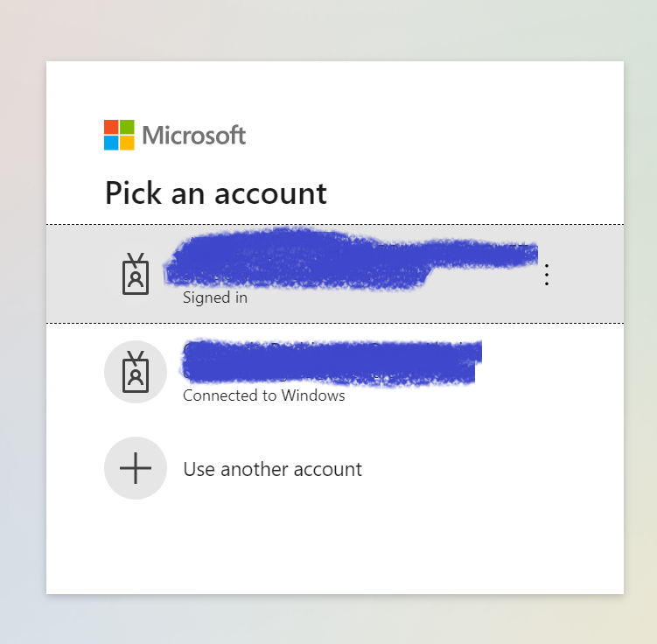Click the plus icon to add account
The image size is (657, 644).
136,468
